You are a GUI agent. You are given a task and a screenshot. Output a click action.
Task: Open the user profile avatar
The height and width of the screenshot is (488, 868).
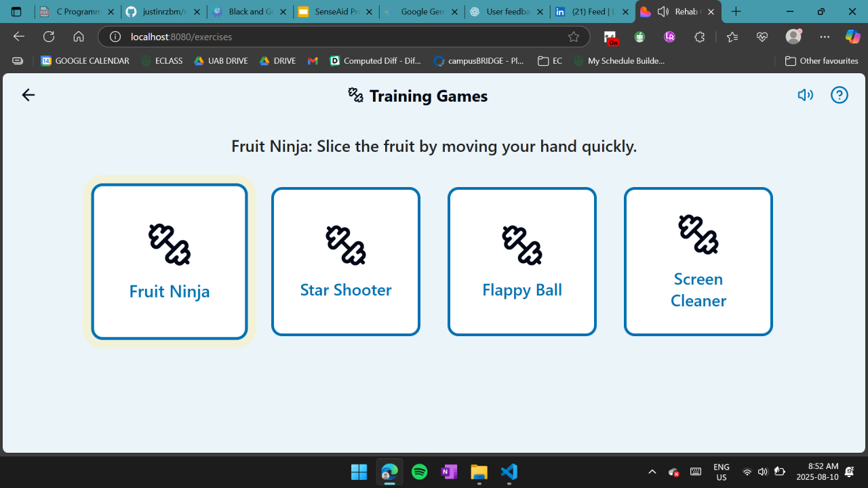point(793,37)
